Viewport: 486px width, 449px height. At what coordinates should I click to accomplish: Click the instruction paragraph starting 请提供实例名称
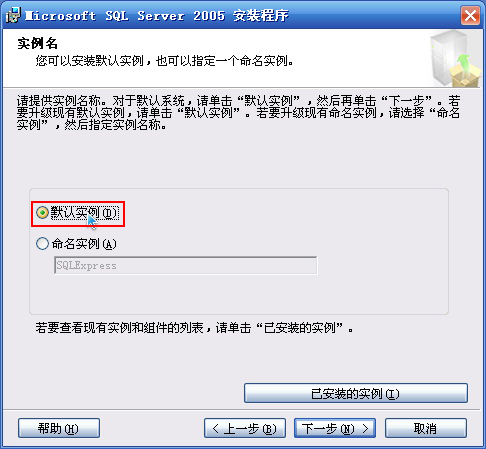pos(238,113)
